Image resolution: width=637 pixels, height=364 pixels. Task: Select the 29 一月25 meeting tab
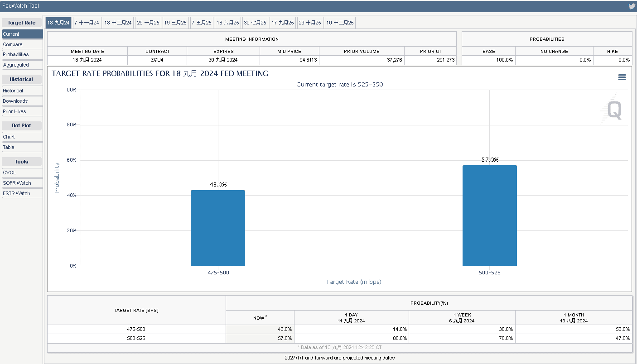pos(148,23)
